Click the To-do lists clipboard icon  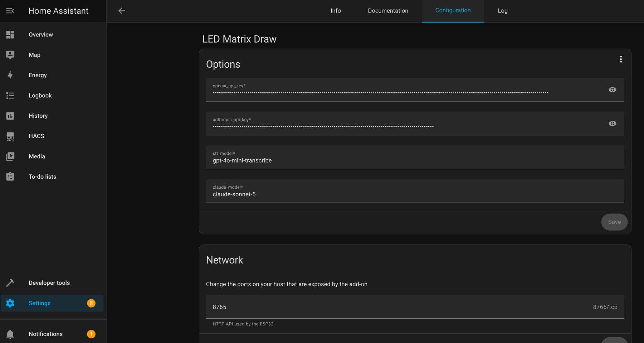[10, 177]
